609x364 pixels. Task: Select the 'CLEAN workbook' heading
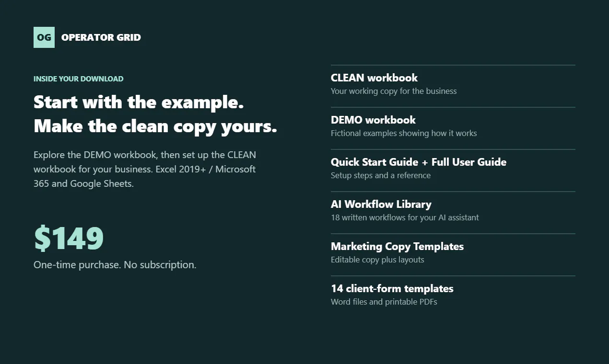point(374,78)
